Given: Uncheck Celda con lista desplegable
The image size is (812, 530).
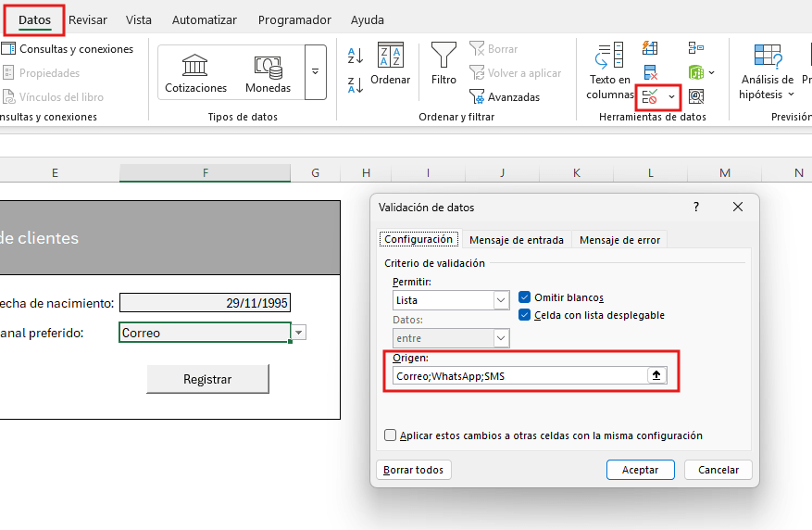Looking at the screenshot, I should (525, 315).
